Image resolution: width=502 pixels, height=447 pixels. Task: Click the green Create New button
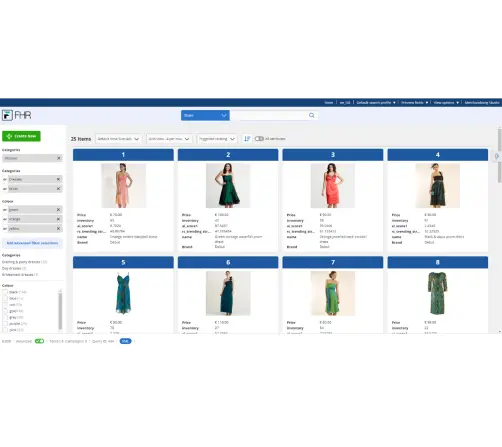pos(21,136)
